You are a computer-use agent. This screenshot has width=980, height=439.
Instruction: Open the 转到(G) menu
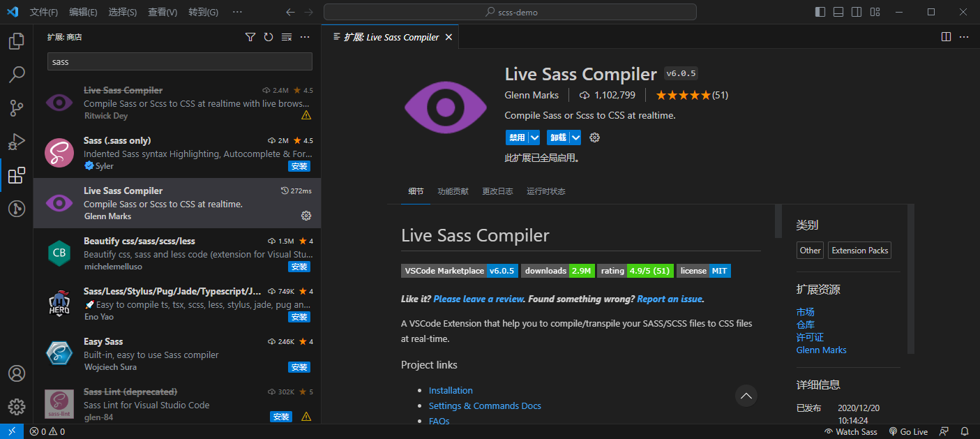coord(203,12)
